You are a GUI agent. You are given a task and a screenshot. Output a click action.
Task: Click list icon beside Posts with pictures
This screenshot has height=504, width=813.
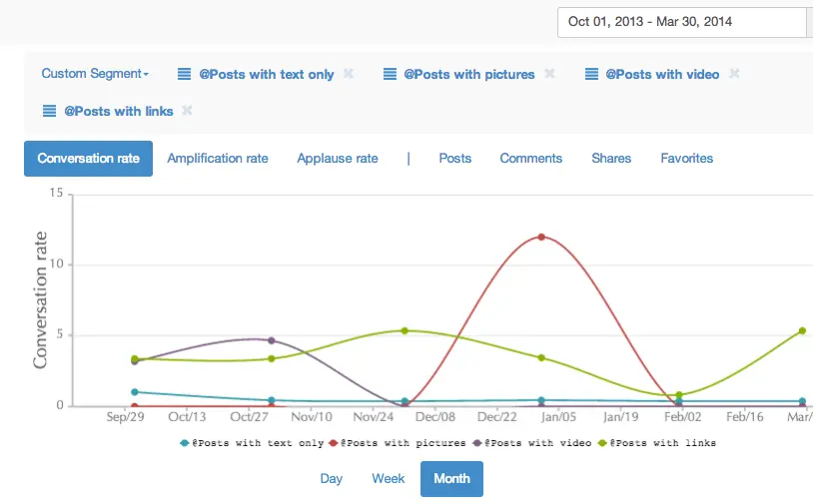pos(389,74)
